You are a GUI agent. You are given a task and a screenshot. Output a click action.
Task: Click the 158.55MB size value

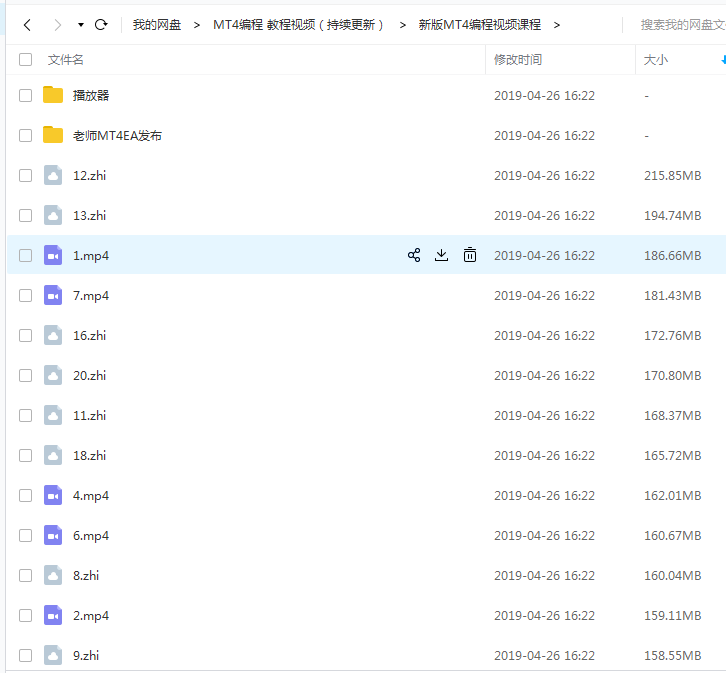click(x=672, y=655)
